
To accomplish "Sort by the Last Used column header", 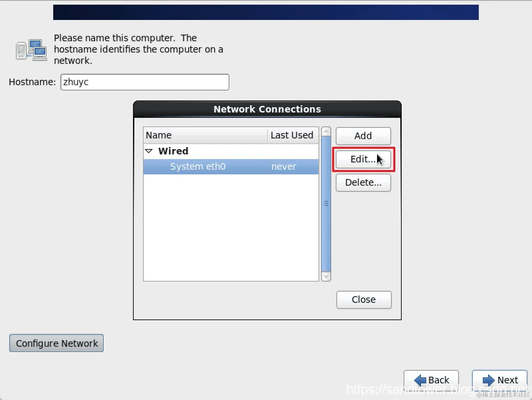I will (293, 135).
